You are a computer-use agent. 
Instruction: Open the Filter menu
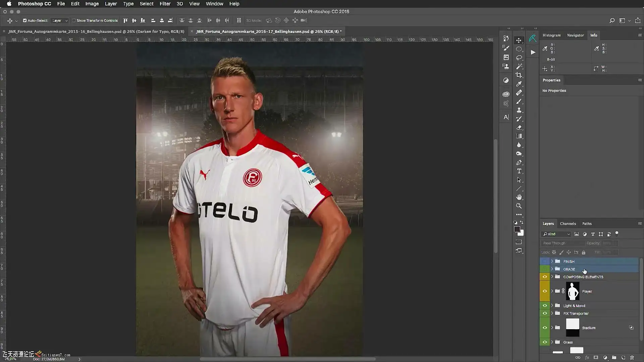click(165, 4)
